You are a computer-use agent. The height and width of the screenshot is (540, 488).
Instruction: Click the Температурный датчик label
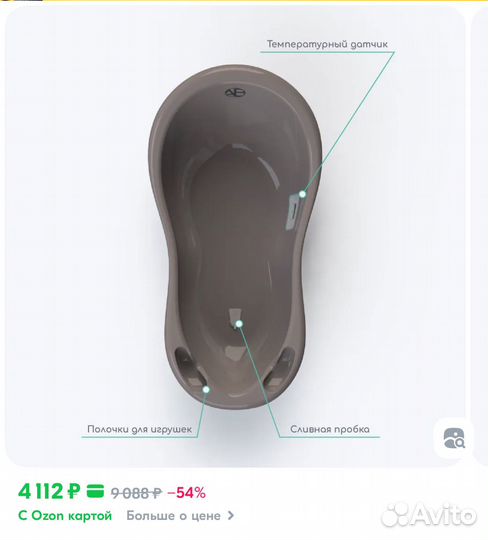point(327,44)
